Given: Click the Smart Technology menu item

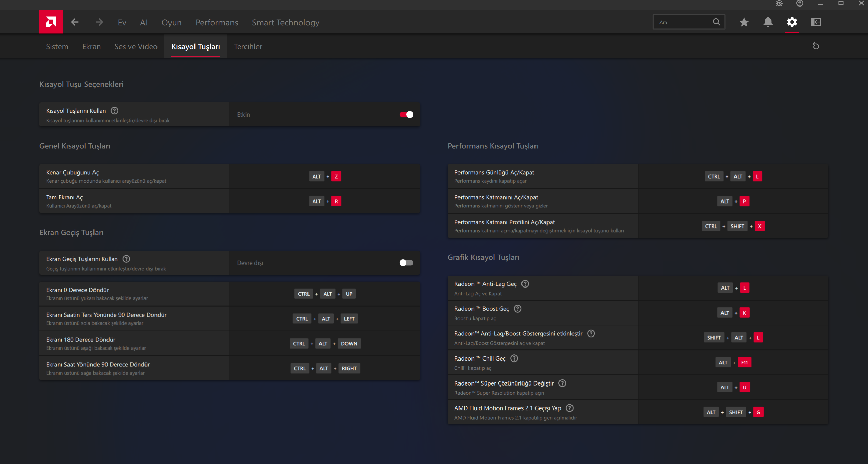Looking at the screenshot, I should pos(285,22).
